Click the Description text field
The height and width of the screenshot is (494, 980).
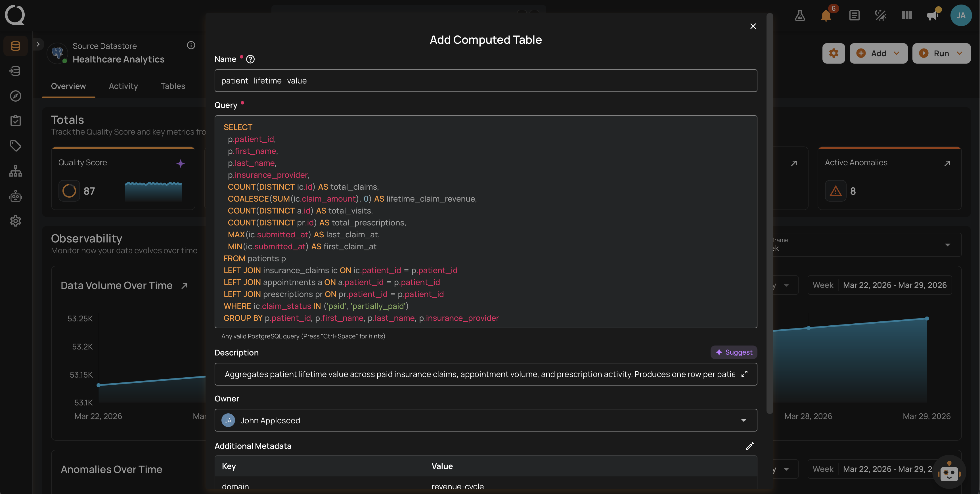479,374
